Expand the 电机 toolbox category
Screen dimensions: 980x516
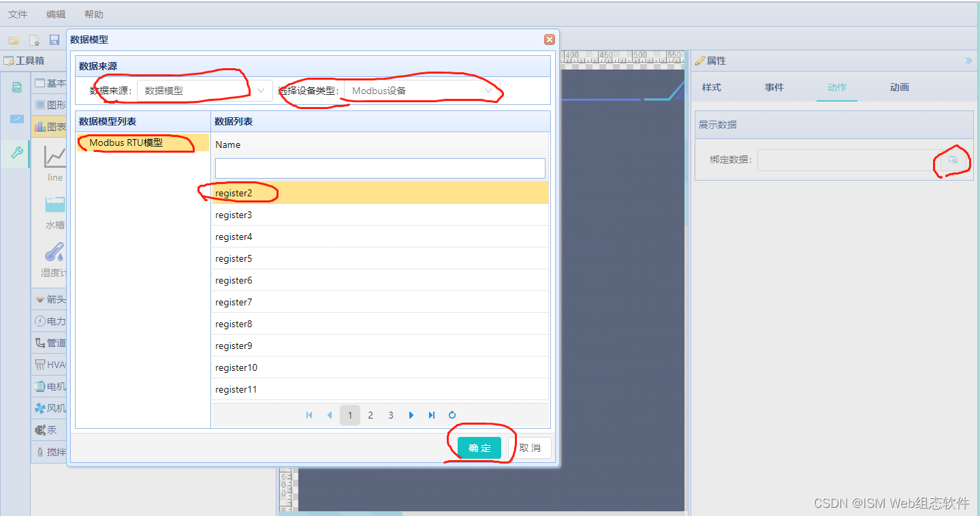[x=50, y=386]
